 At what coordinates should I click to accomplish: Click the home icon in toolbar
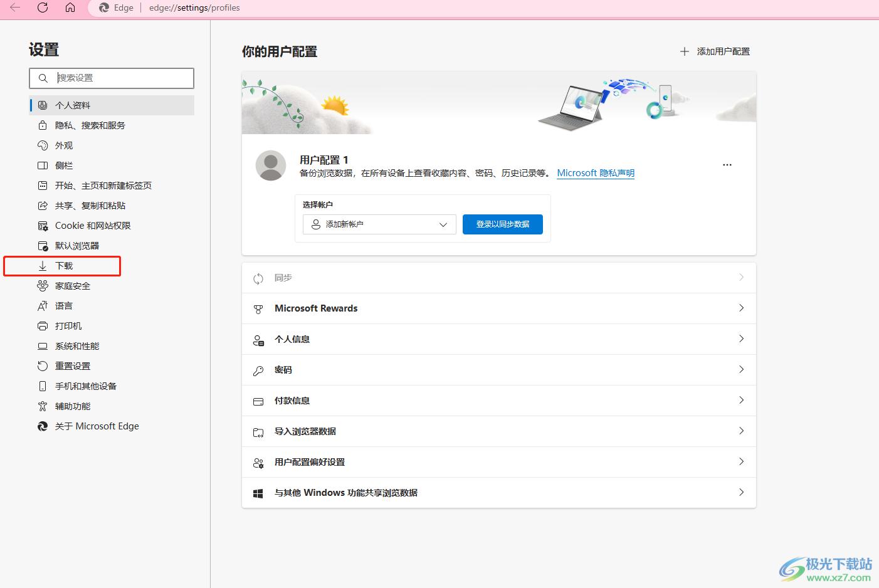click(70, 8)
